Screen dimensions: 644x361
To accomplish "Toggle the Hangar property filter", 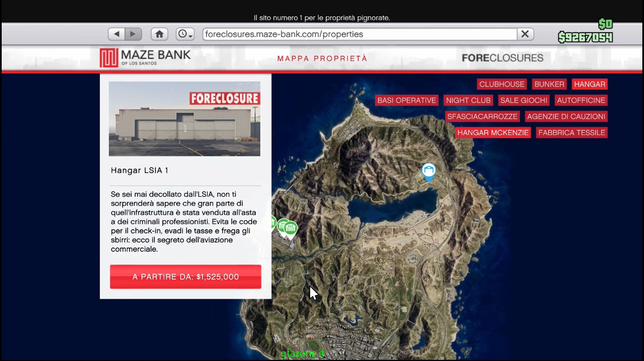I will (x=590, y=84).
